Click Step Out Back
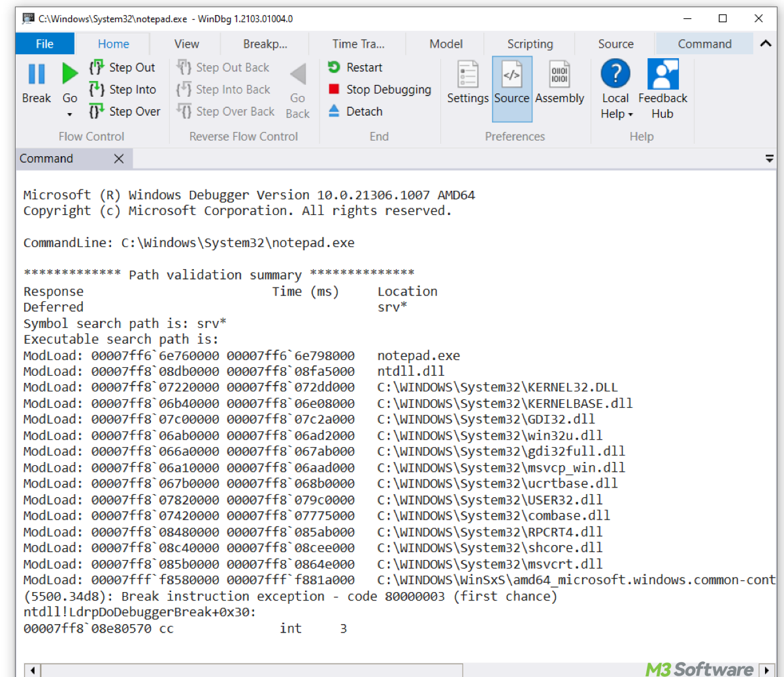This screenshot has width=784, height=677. pyautogui.click(x=223, y=67)
